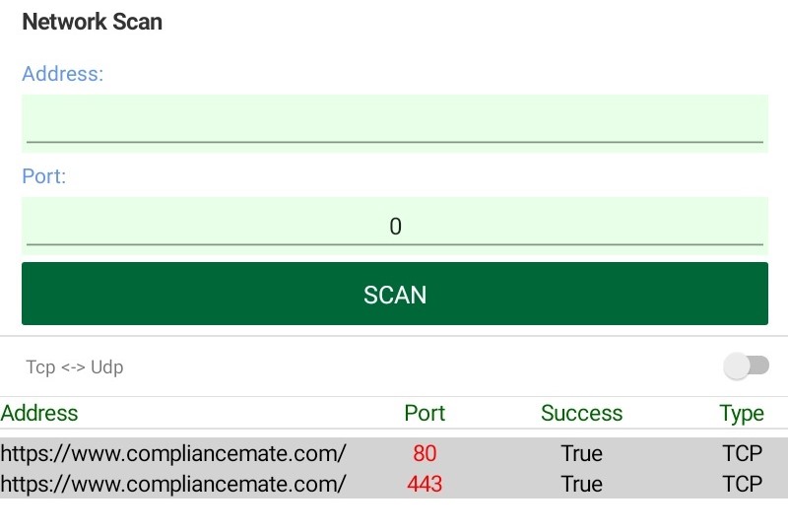Select the compliancemate.com address in port 80 row
This screenshot has width=788, height=532.
pos(173,453)
